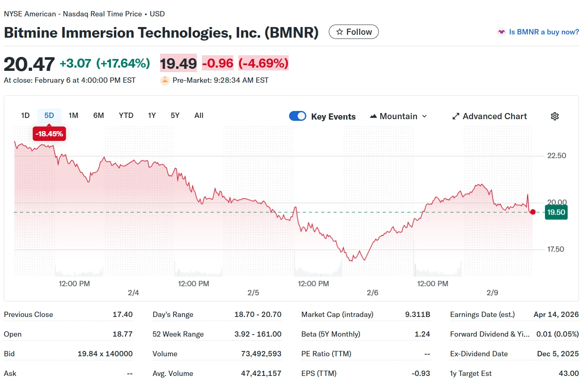Image resolution: width=588 pixels, height=387 pixels.
Task: Click the green 19.50 price label
Action: tap(556, 212)
